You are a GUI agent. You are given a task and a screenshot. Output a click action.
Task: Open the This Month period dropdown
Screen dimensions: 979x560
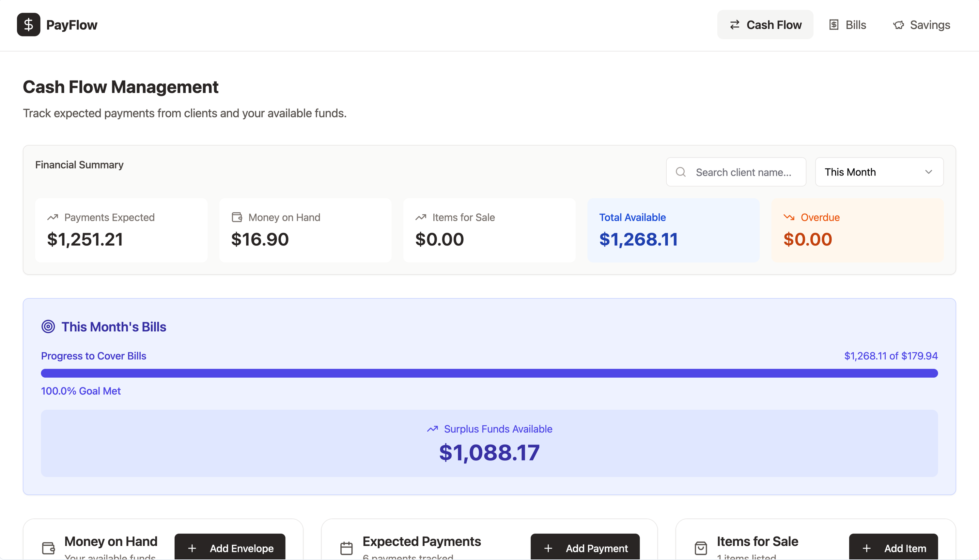(x=879, y=172)
